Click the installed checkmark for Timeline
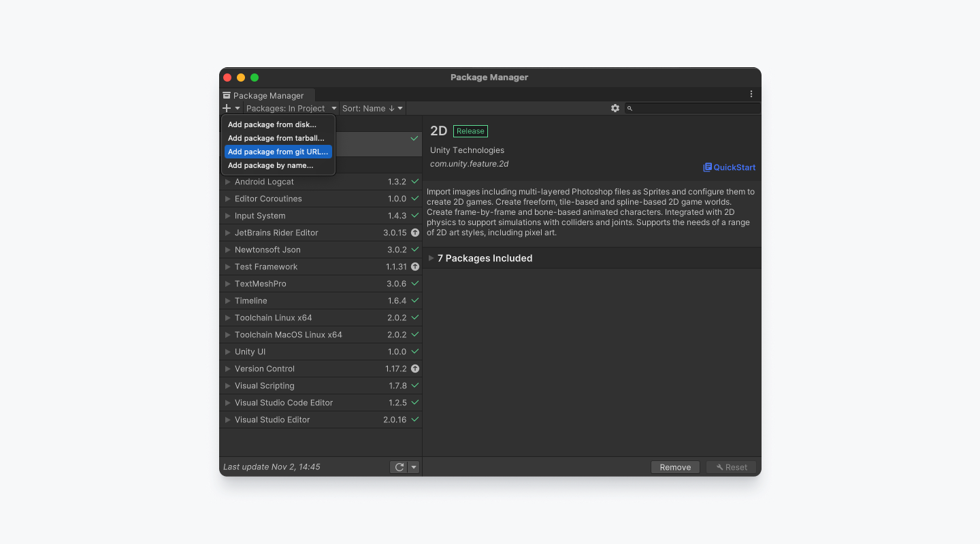Image resolution: width=980 pixels, height=544 pixels. [x=415, y=301]
